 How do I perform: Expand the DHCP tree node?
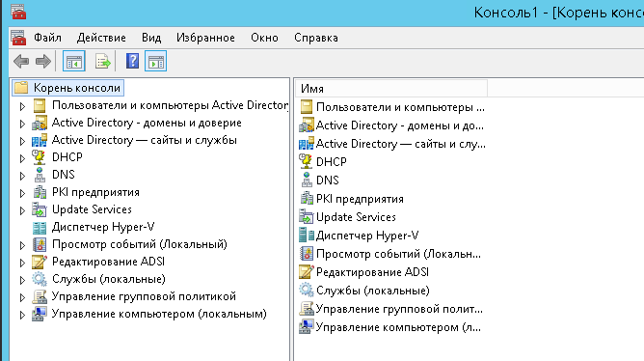(x=22, y=158)
